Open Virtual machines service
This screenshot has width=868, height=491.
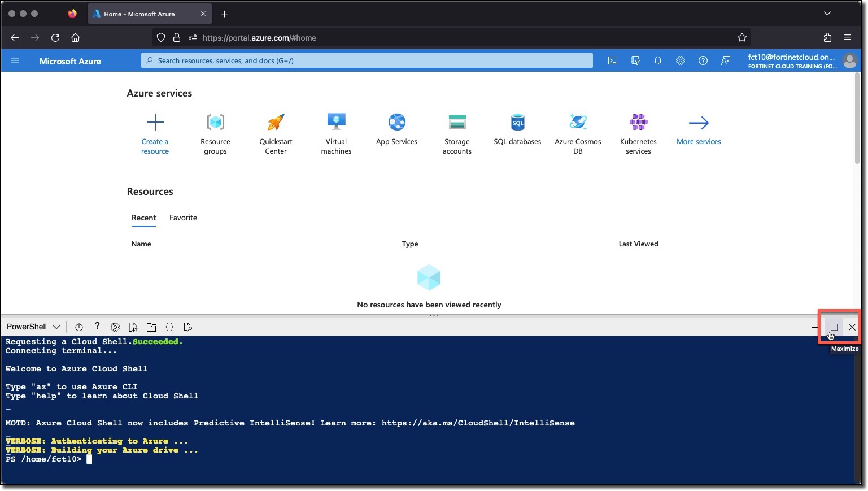tap(336, 134)
